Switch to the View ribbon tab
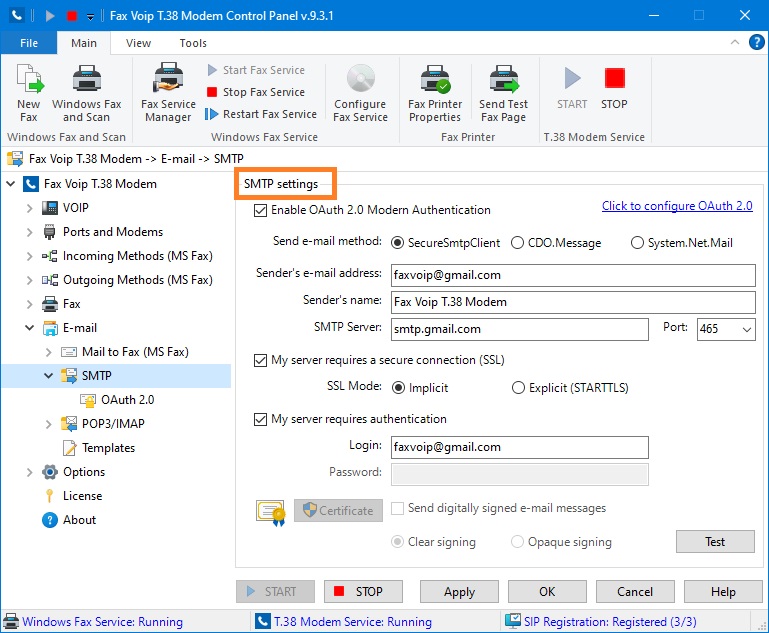 (x=138, y=43)
